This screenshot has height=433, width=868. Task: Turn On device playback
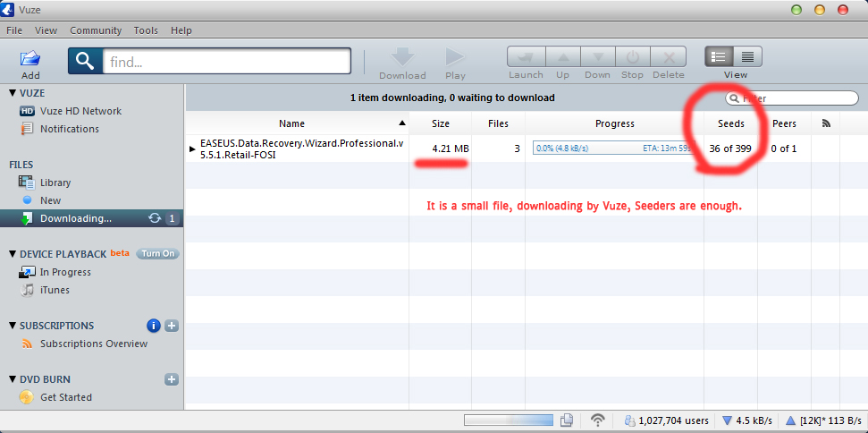click(157, 253)
